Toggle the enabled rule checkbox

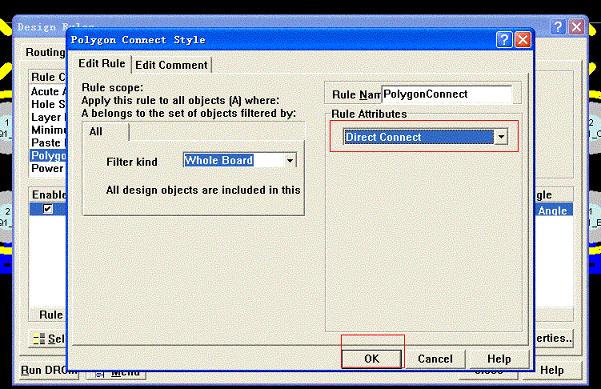pos(48,209)
